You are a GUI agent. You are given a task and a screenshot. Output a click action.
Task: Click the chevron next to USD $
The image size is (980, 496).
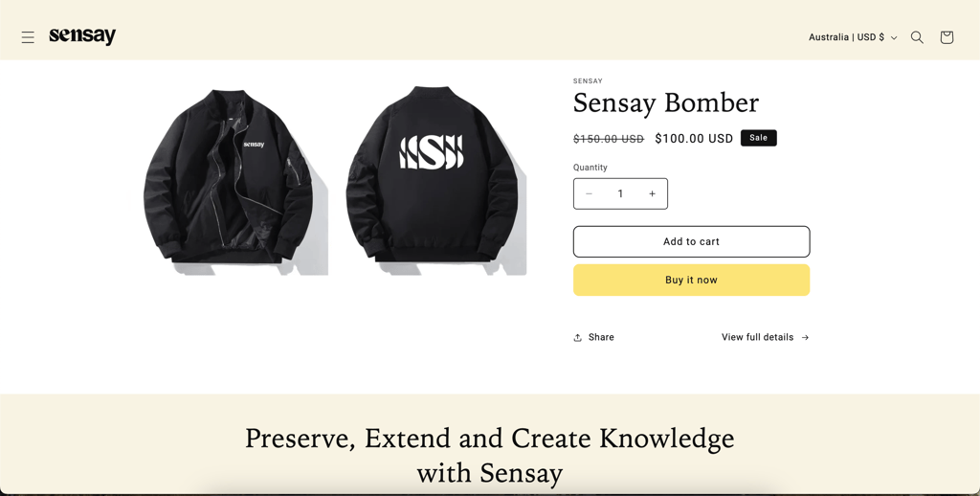coord(894,38)
